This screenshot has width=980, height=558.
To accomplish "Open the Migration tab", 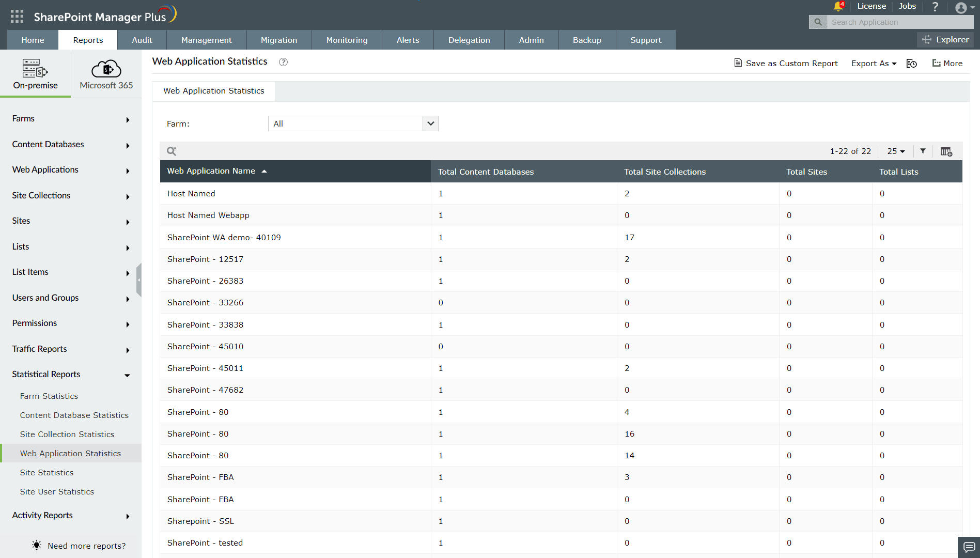I will [278, 40].
